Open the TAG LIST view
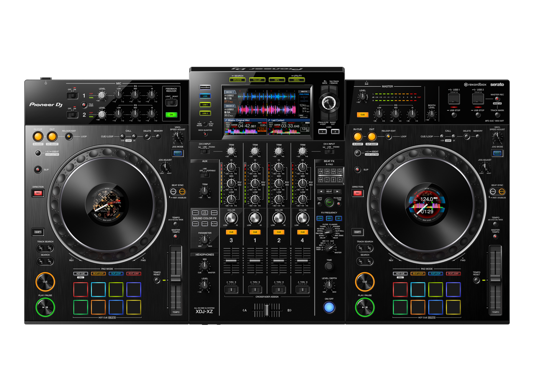Image resolution: width=534 pixels, height=392 pixels. (x=257, y=80)
